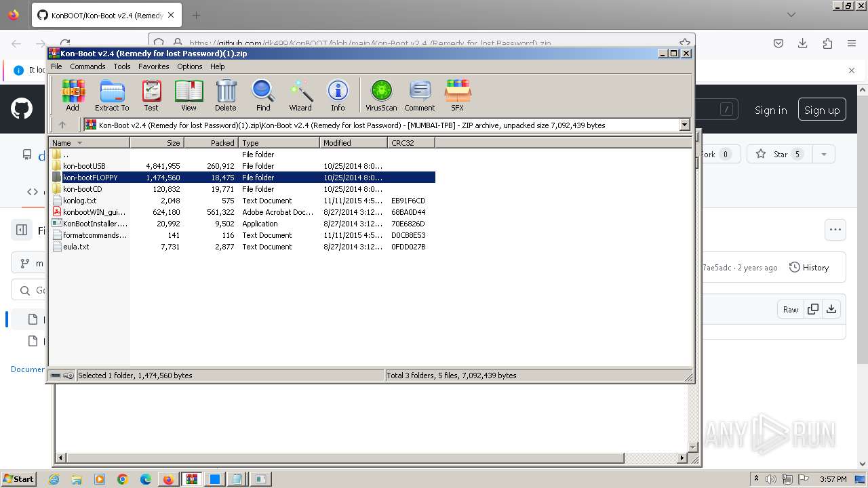Open the GitHub more options ellipsis button
The height and width of the screenshot is (488, 868).
(835, 230)
